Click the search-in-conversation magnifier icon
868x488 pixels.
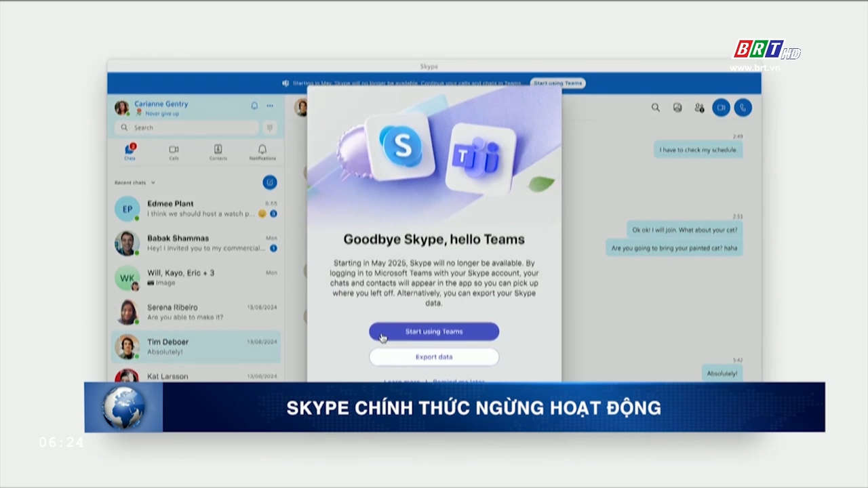(x=656, y=107)
